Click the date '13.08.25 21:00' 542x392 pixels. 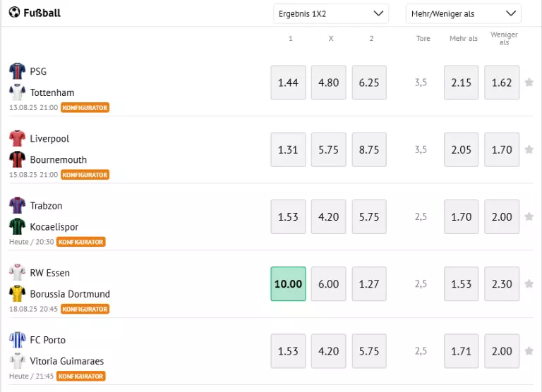(x=34, y=107)
